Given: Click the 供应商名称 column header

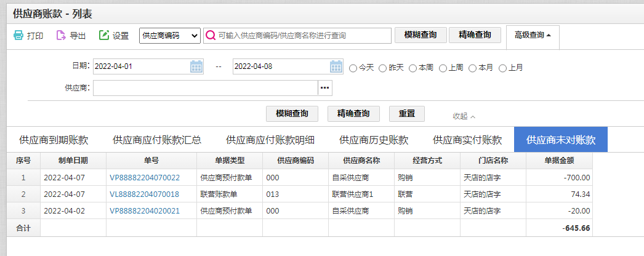Looking at the screenshot, I should pyautogui.click(x=361, y=161).
